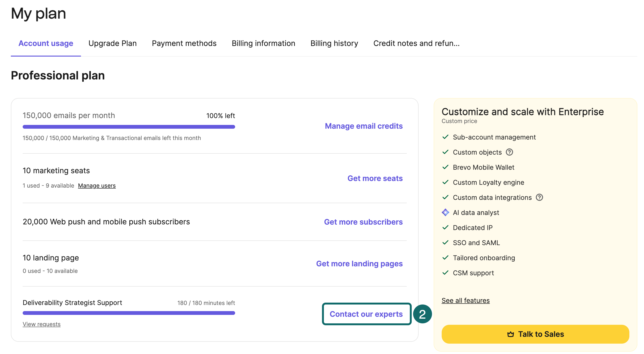Go to the Billing information tab
Image resolution: width=644 pixels, height=354 pixels.
pyautogui.click(x=263, y=43)
